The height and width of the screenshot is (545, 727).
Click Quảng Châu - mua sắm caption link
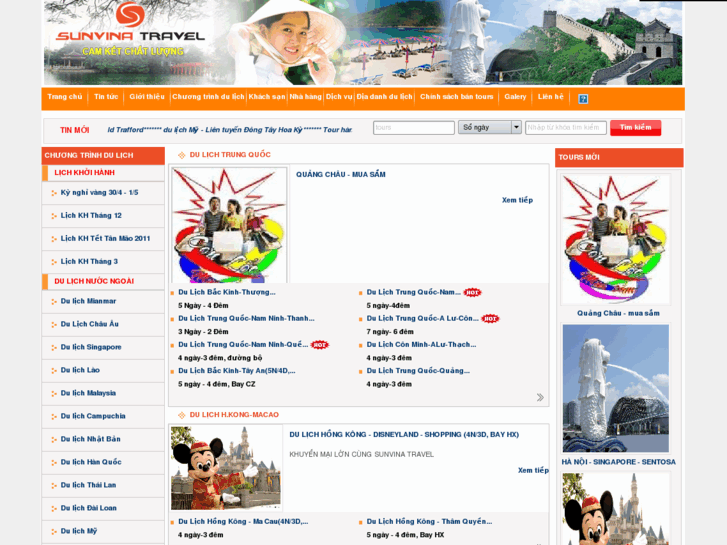(618, 314)
